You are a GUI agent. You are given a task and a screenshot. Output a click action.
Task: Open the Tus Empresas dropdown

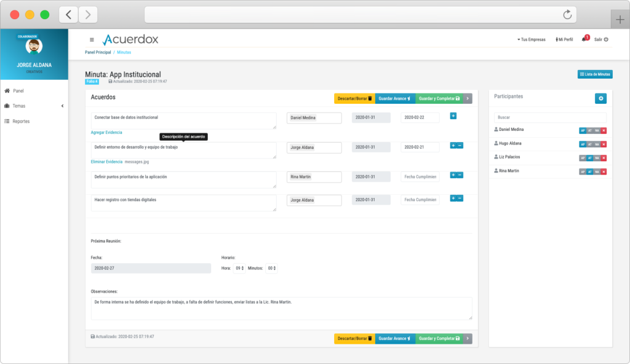(x=532, y=39)
